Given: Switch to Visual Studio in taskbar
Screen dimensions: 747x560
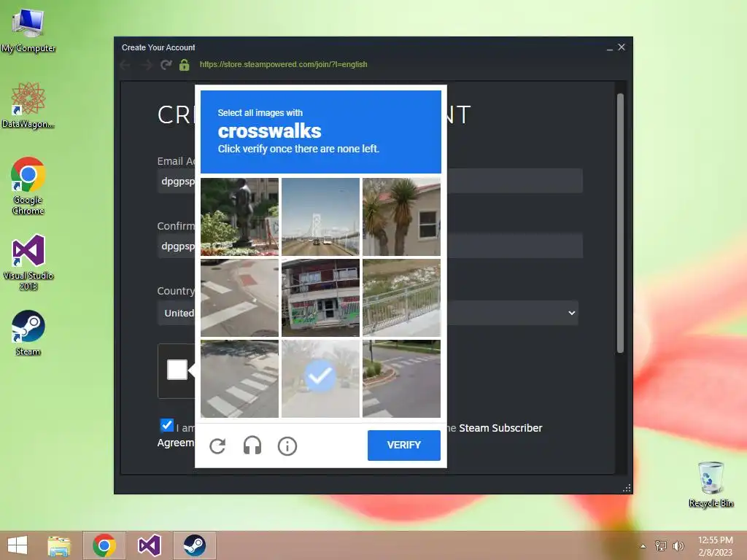Looking at the screenshot, I should click(149, 545).
